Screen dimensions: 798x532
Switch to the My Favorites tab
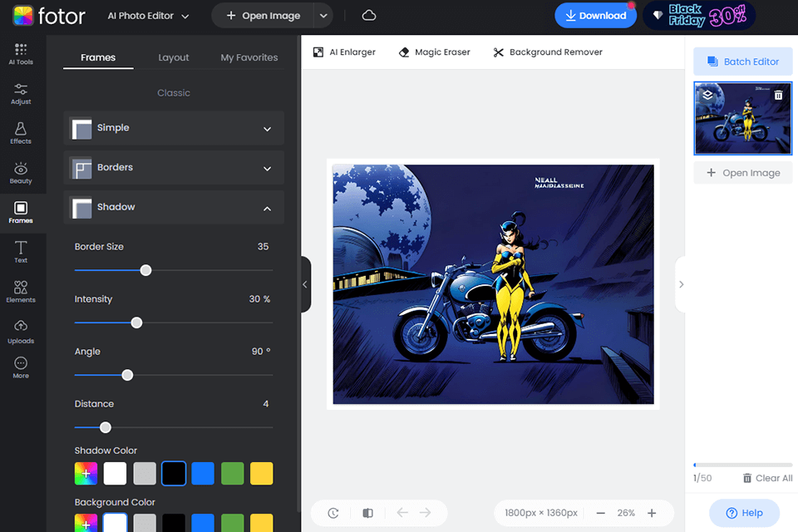point(249,57)
